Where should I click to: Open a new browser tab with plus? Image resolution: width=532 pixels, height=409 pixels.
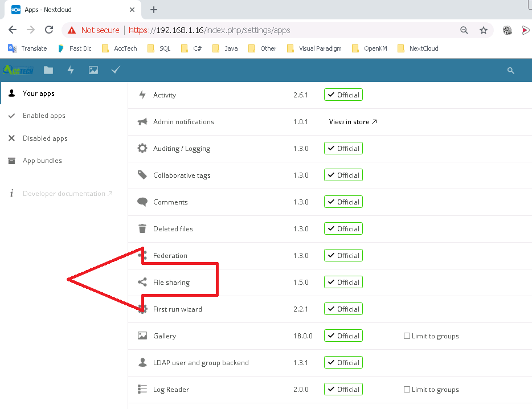click(154, 10)
